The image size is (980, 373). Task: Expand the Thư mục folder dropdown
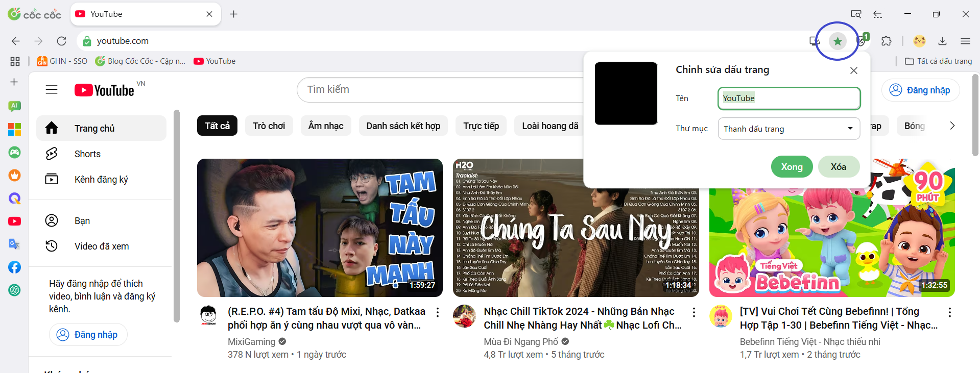click(x=788, y=129)
